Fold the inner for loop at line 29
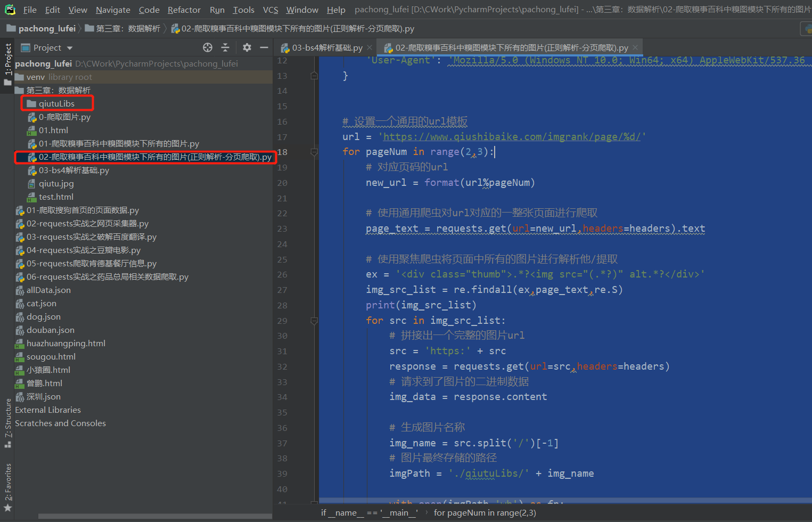The width and height of the screenshot is (812, 522). point(314,321)
